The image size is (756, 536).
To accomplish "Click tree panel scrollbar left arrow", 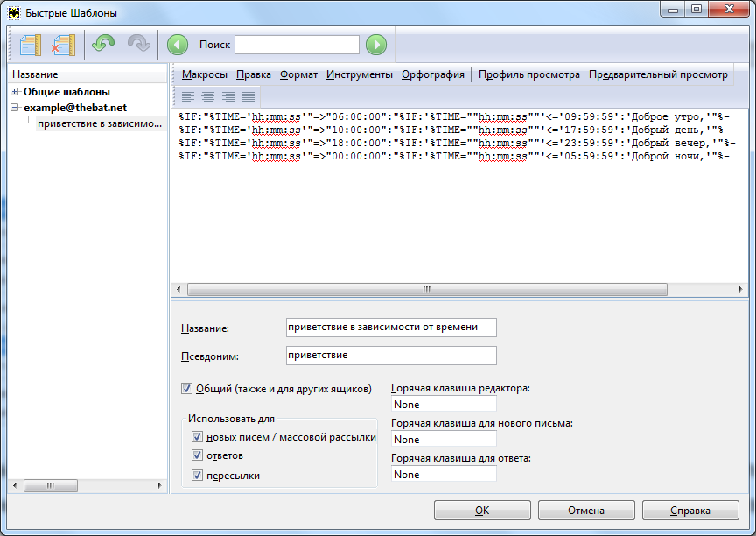I will tap(15, 485).
